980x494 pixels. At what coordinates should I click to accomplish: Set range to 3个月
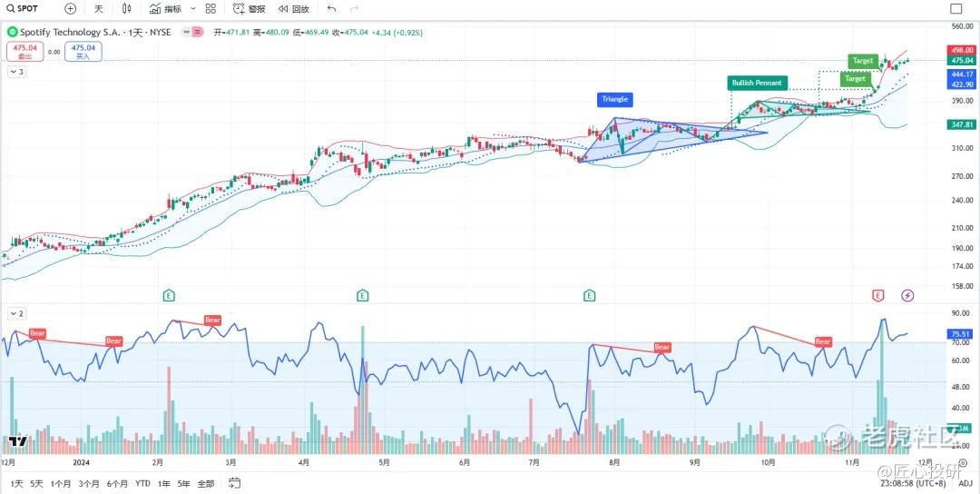(89, 483)
